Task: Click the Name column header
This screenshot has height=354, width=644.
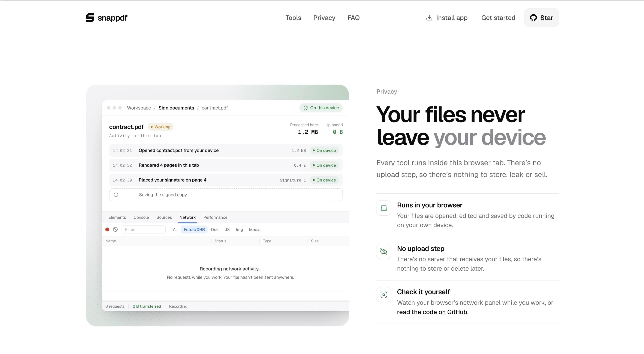Action: pyautogui.click(x=111, y=241)
